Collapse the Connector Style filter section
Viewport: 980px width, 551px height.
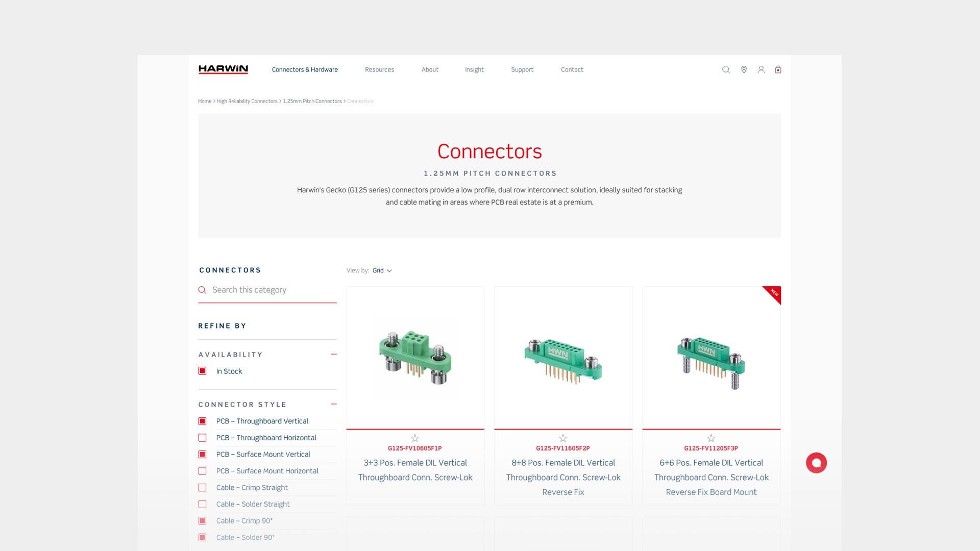(x=333, y=405)
